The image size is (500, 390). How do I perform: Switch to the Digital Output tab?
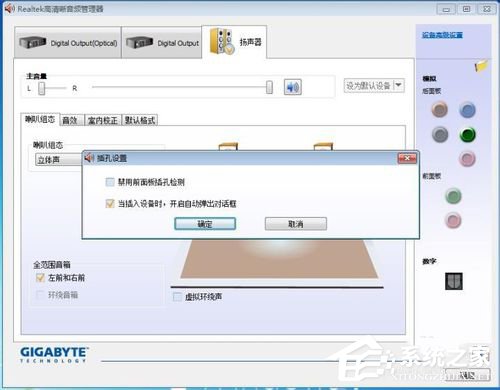click(x=162, y=43)
